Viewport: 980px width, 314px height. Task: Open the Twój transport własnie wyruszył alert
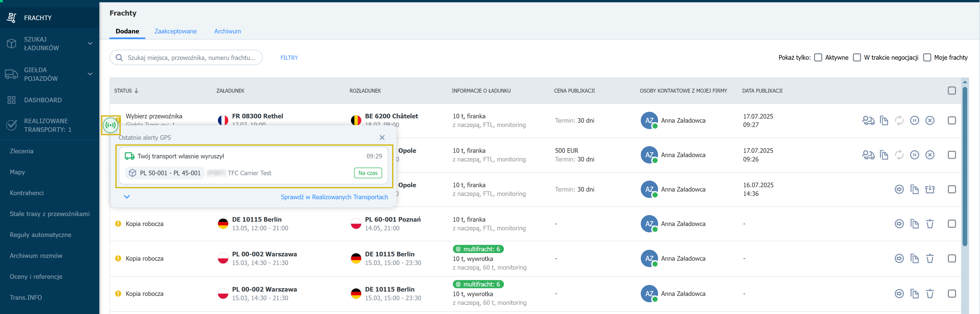point(254,166)
